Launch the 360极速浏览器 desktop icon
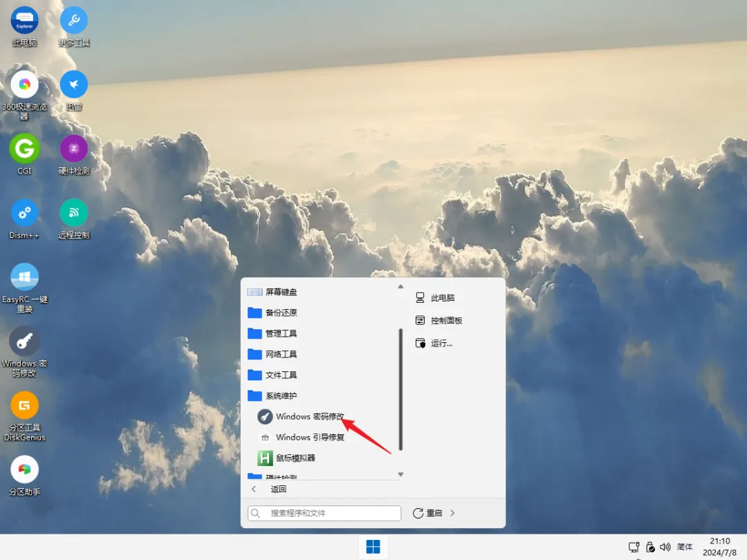Image resolution: width=747 pixels, height=560 pixels. coord(24,95)
